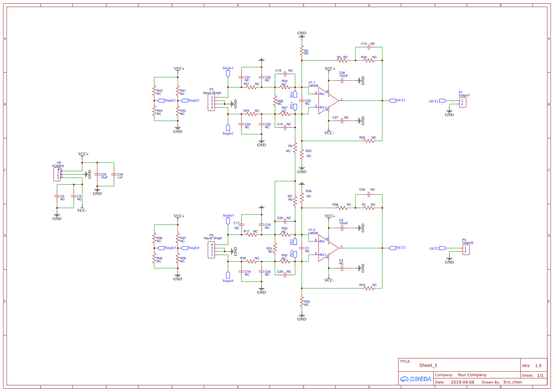Click the Your Company text

(472, 375)
